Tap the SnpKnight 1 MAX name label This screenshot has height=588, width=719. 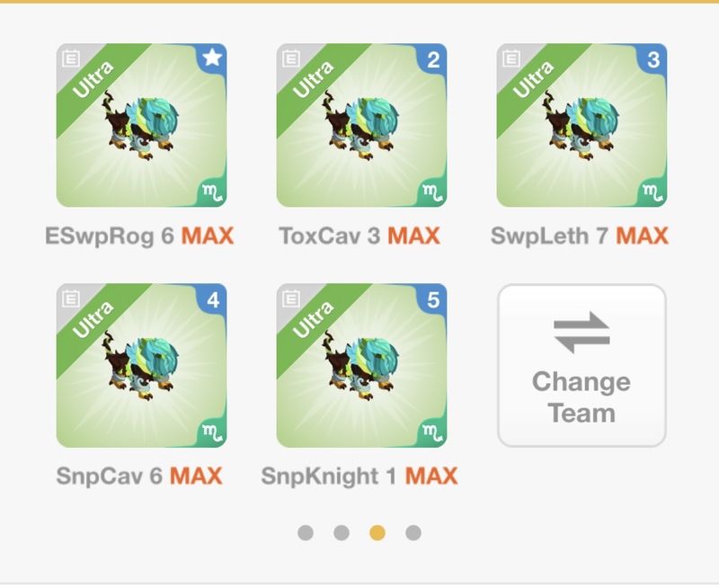(359, 477)
